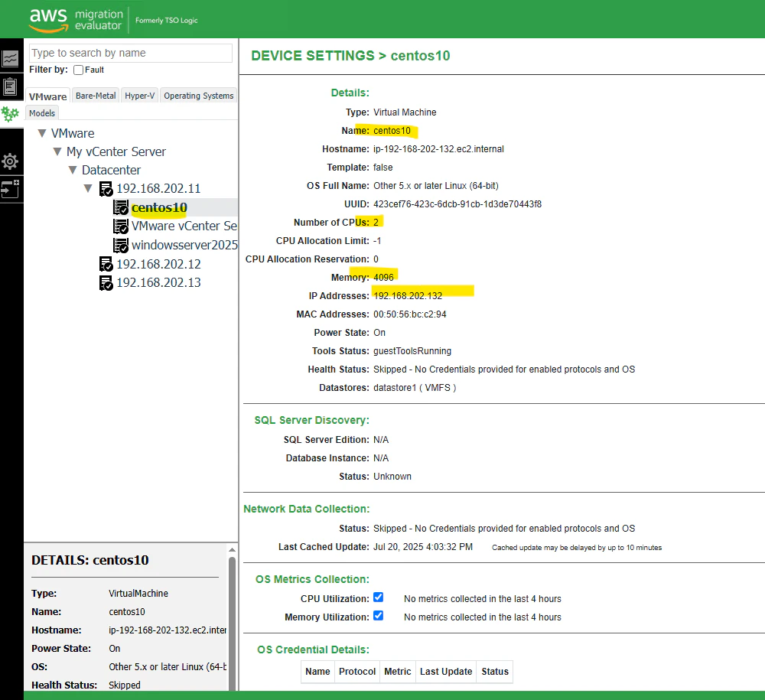Click the host icon for 192.168.202.12

tap(106, 264)
